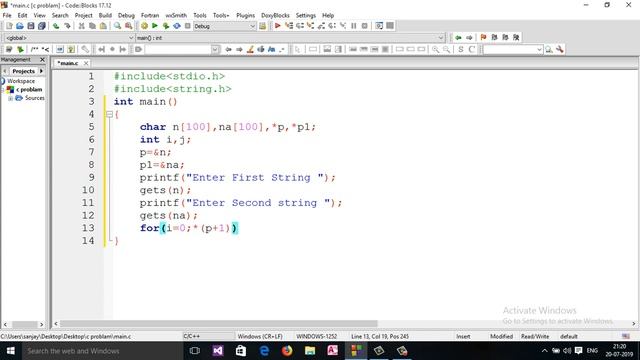Click the Rebuild (blue arrows) icon
This screenshot has width=640, height=360.
point(177,26)
